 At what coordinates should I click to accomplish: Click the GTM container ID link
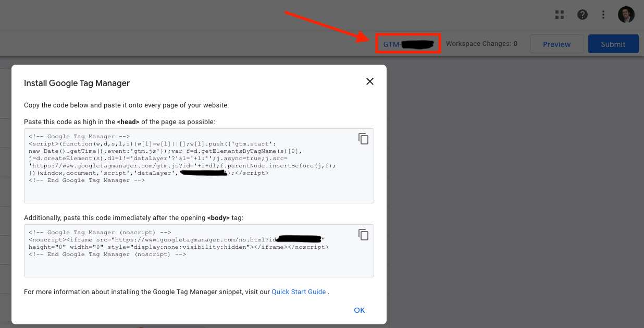408,44
